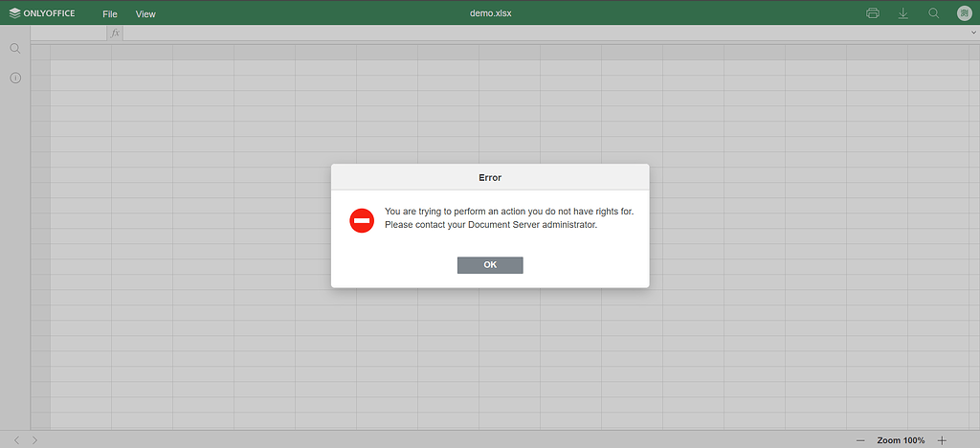Viewport: 980px width, 448px height.
Task: Open the Find panel in left sidebar
Action: coord(15,49)
